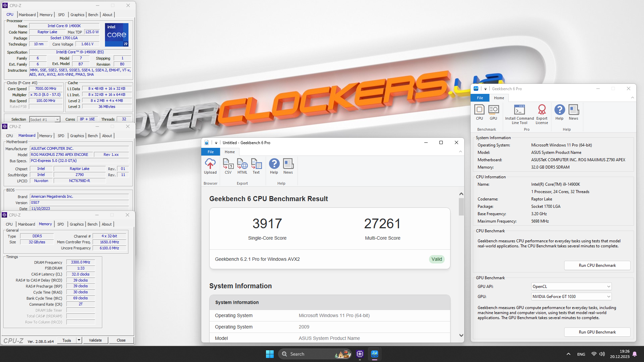644x362 pixels.
Task: Click scroll up arrow in Geekbench result
Action: click(x=461, y=194)
